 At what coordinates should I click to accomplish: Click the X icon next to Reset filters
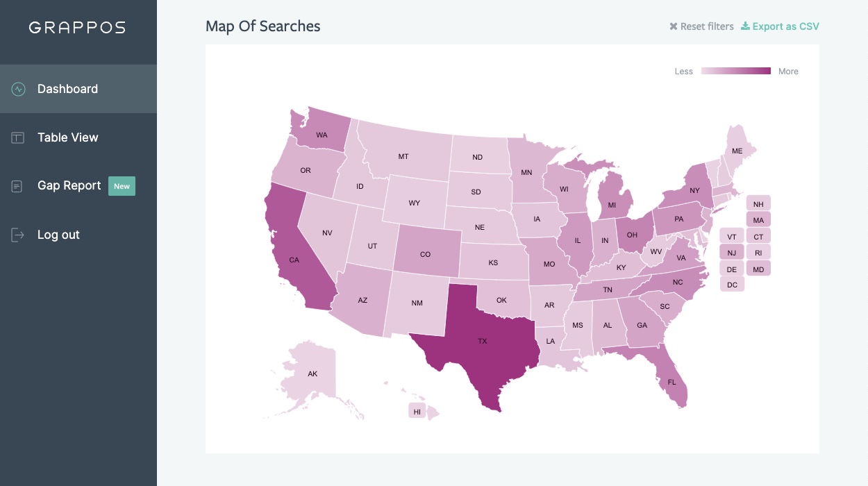pos(672,26)
